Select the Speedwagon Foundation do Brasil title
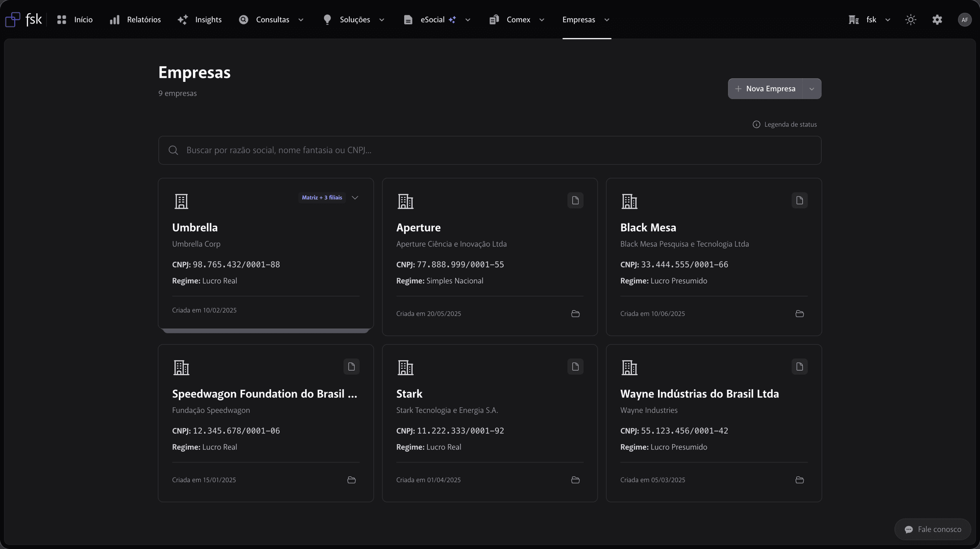This screenshot has height=549, width=980. click(265, 394)
